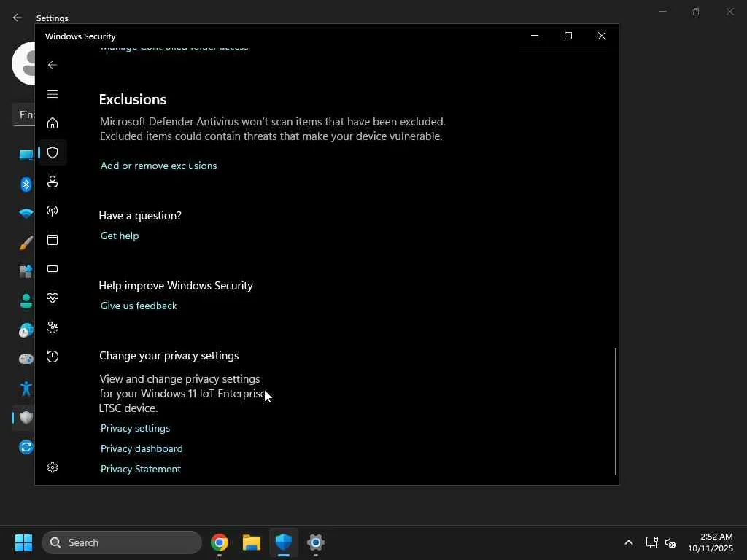747x560 pixels.
Task: Click Give us feedback link
Action: [x=139, y=306]
